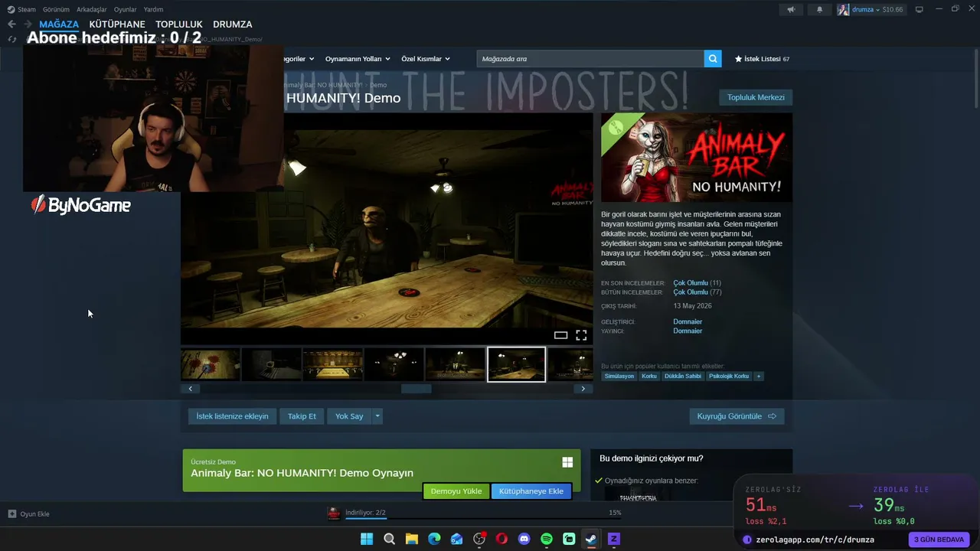Open File Explorer from the taskbar
The image size is (980, 551).
point(412,539)
